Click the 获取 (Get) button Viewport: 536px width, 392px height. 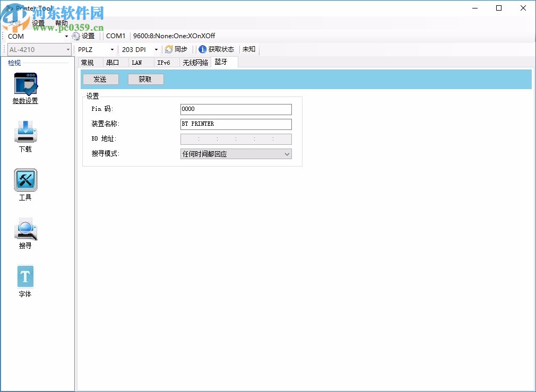[145, 79]
